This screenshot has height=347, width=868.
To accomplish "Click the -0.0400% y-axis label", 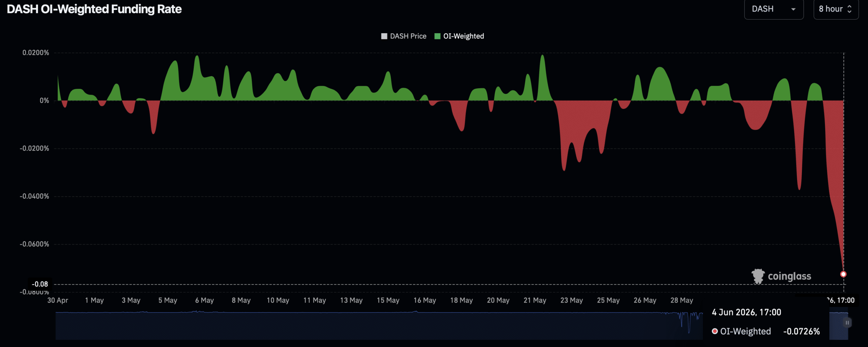I will pyautogui.click(x=34, y=196).
